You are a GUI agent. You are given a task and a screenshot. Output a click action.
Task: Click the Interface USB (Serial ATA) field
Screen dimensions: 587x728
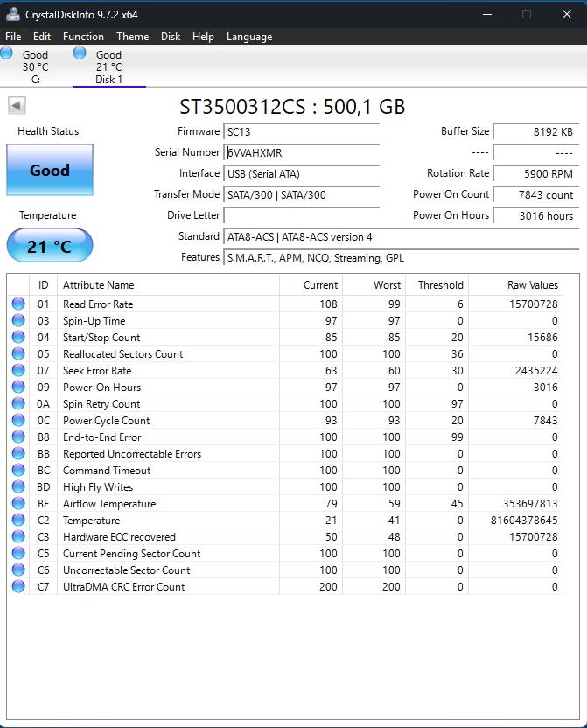coord(302,173)
